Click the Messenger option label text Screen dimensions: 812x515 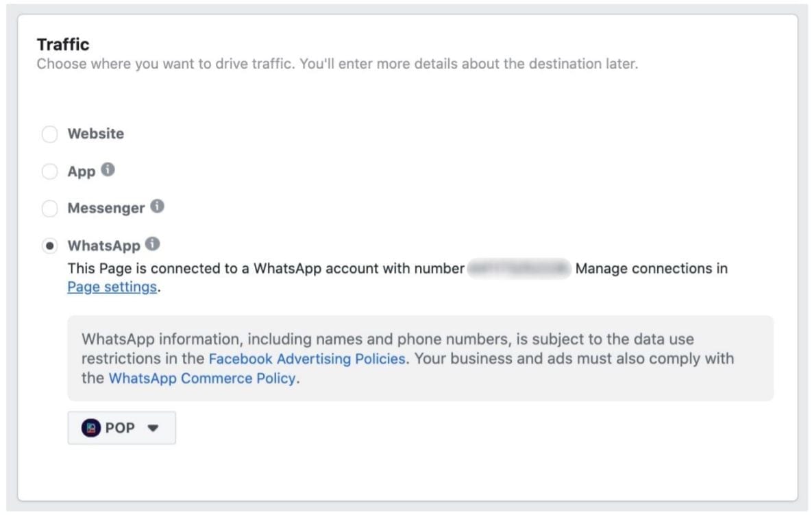(106, 208)
